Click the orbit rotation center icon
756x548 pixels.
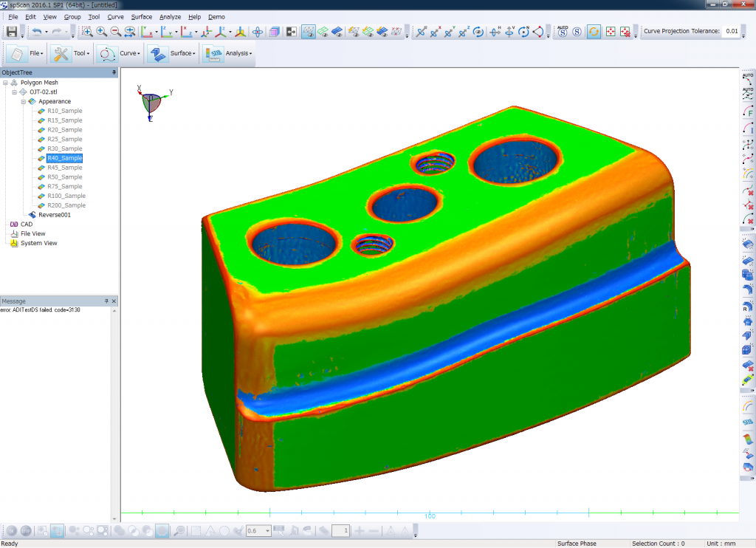[x=258, y=32]
